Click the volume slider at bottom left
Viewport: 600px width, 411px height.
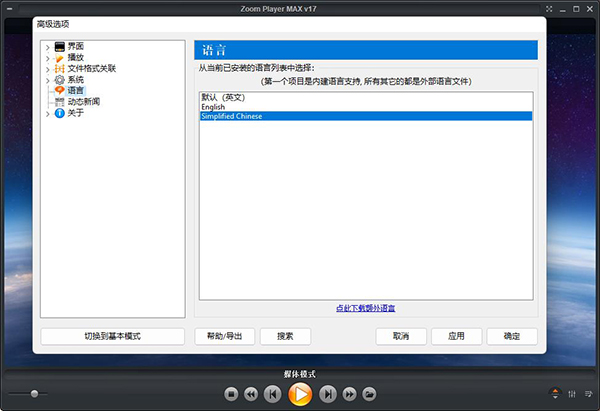(28, 394)
